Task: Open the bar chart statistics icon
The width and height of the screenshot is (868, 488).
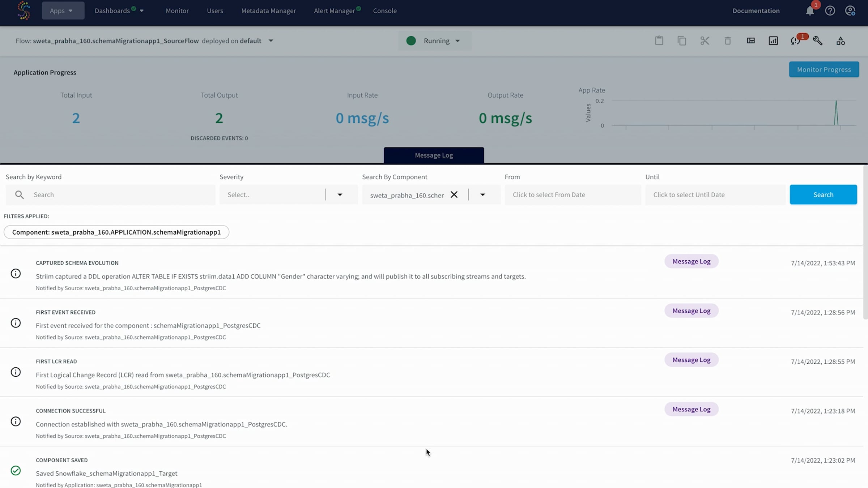Action: 773,41
